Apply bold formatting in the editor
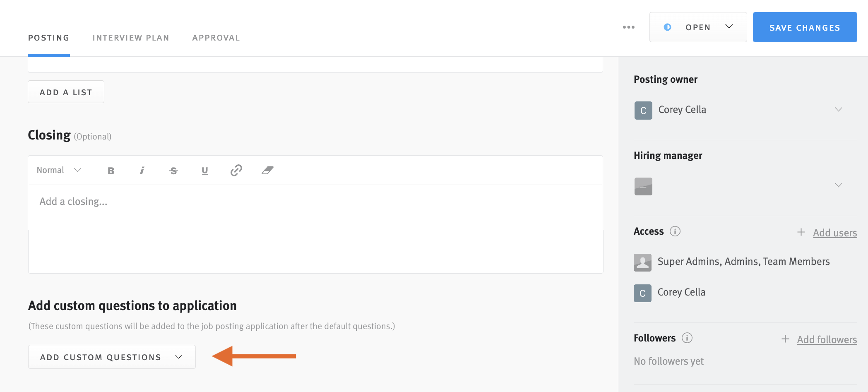The width and height of the screenshot is (868, 392). tap(111, 170)
